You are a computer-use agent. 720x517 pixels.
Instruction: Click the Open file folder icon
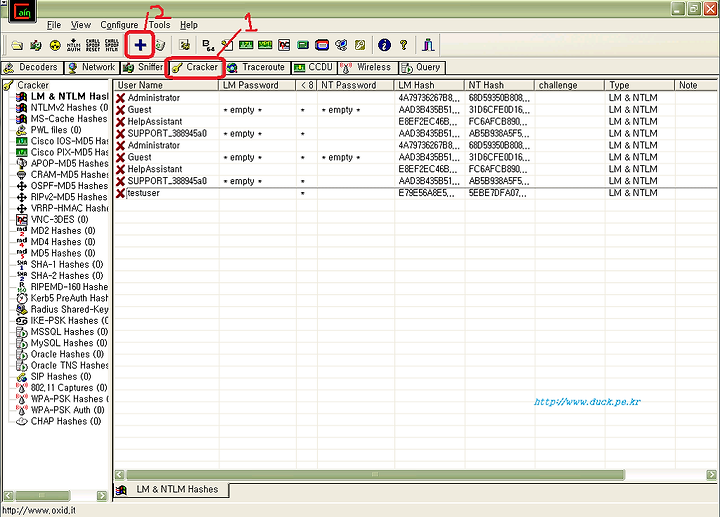click(x=17, y=45)
